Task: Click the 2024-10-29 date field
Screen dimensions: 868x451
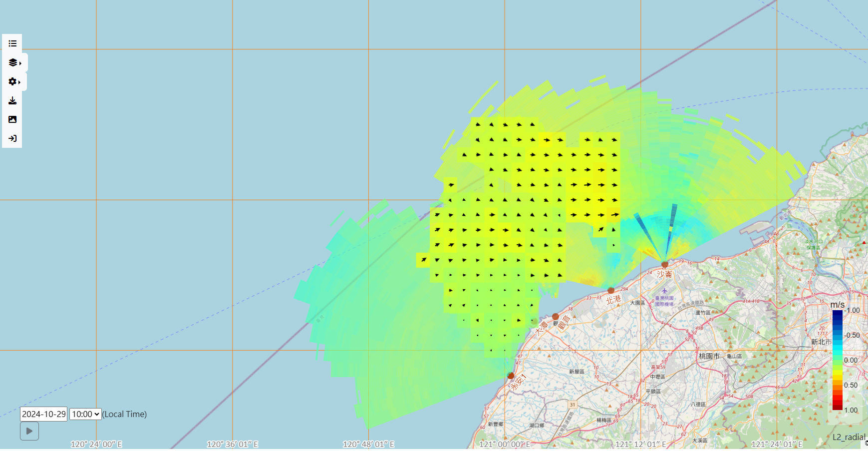Action: (x=44, y=414)
